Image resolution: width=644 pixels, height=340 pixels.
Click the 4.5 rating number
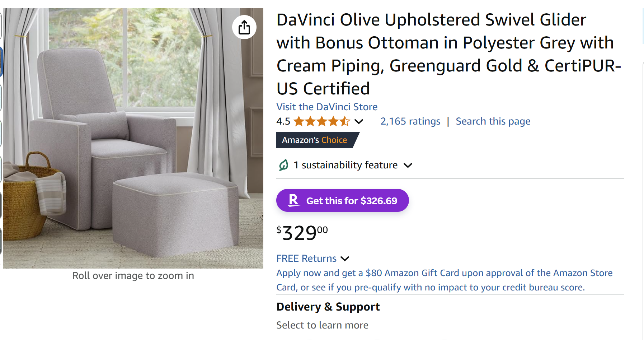pyautogui.click(x=283, y=121)
